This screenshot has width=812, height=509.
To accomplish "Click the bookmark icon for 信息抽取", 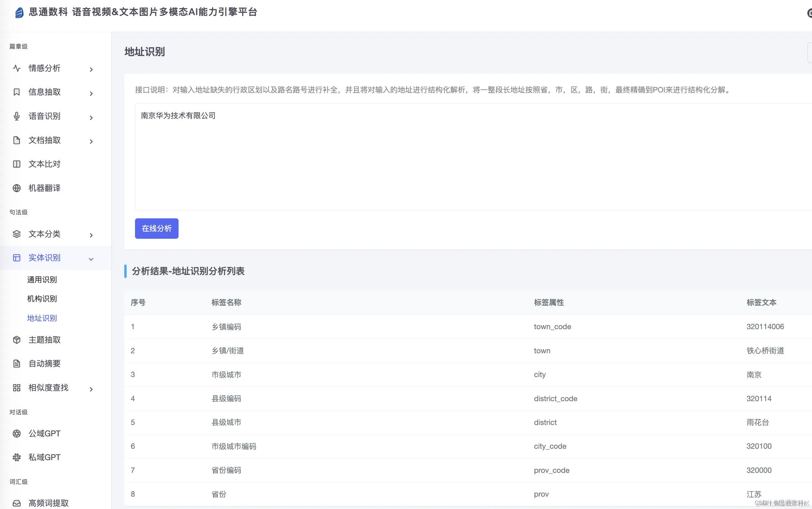I will coord(16,92).
